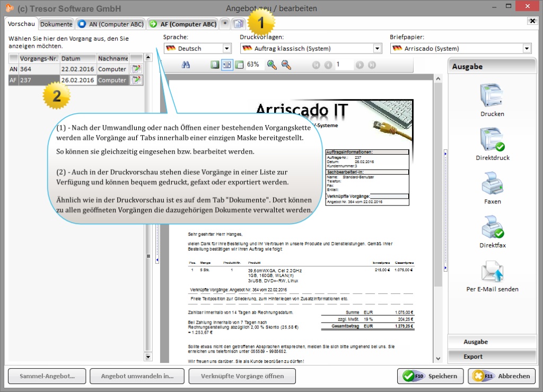The image size is (543, 392).
Task: Expand the Briefpapier dropdown
Action: tap(527, 49)
